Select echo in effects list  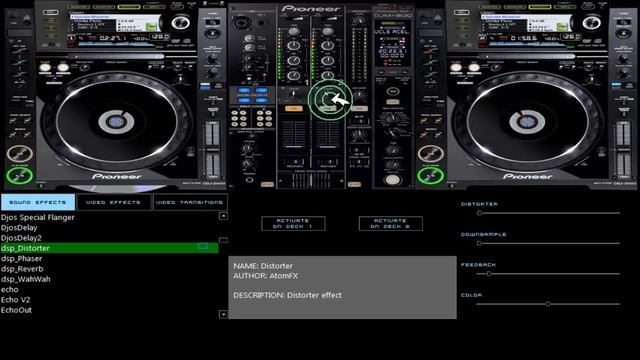9,289
